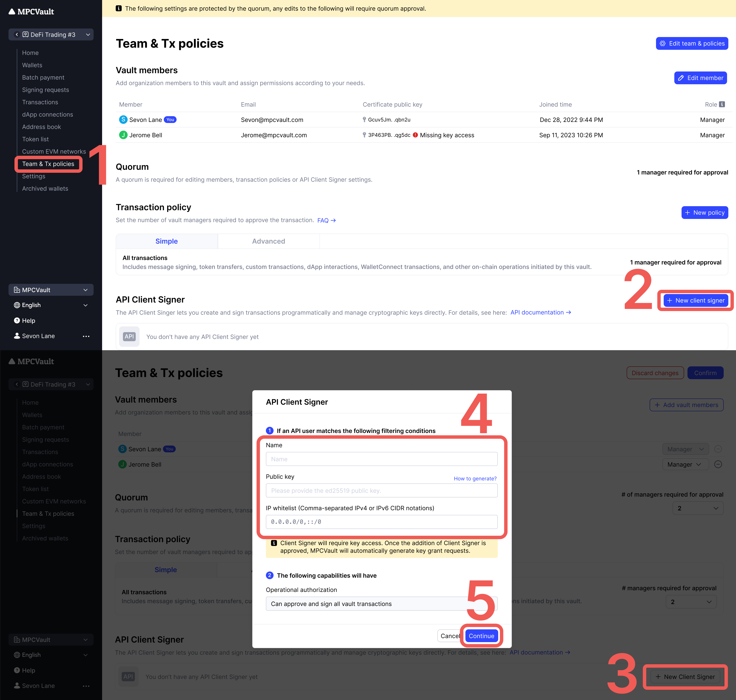736x700 pixels.
Task: Open Signing requests in the sidebar
Action: 46,90
